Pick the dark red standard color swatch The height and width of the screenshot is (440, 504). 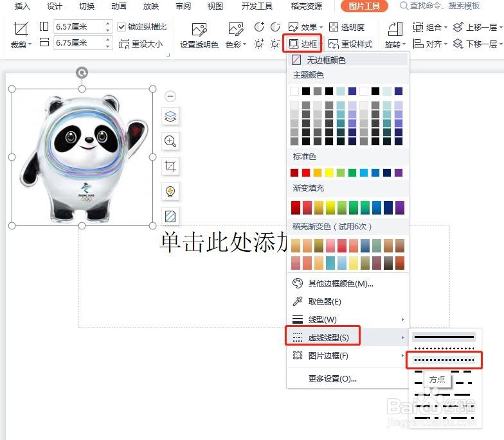(x=294, y=173)
